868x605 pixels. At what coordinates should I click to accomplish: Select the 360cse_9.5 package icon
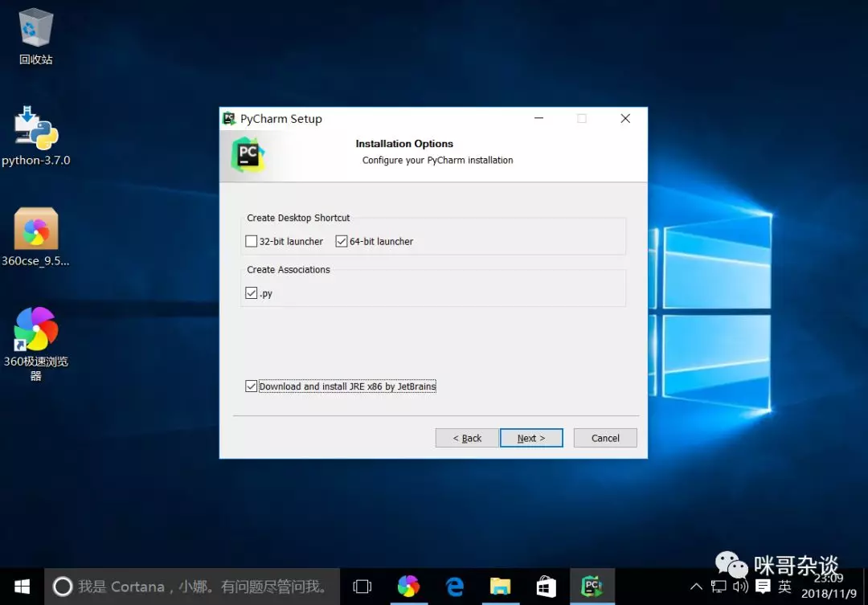36,237
